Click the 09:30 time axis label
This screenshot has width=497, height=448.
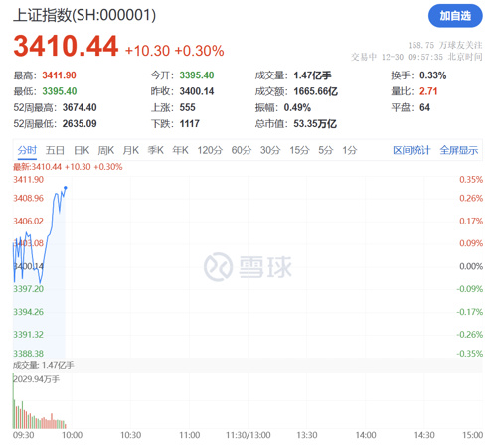(x=23, y=435)
